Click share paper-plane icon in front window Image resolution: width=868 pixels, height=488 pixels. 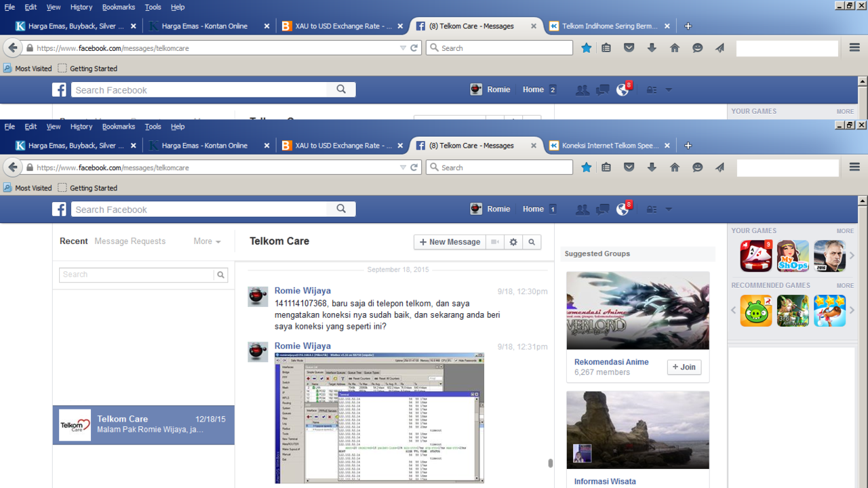(x=719, y=167)
